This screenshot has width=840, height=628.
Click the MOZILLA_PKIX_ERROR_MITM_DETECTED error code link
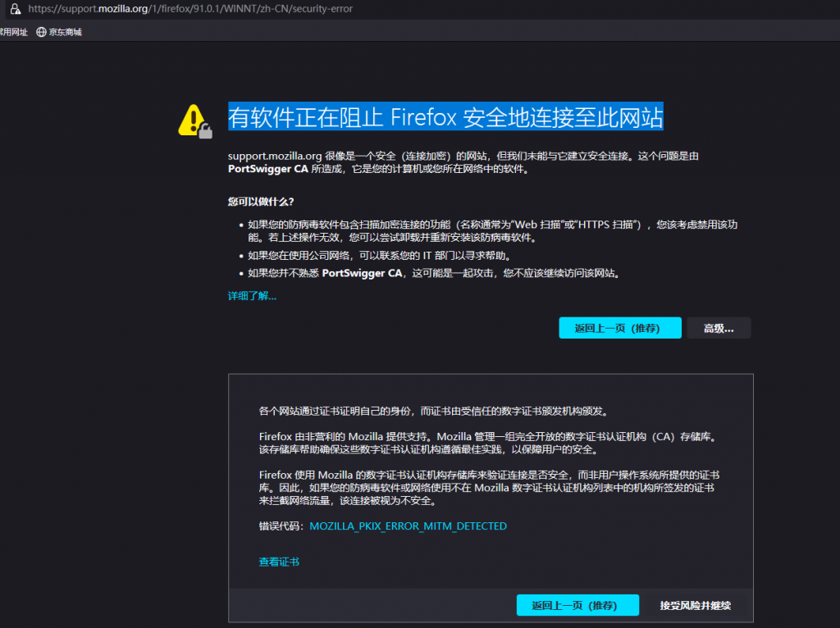click(409, 526)
